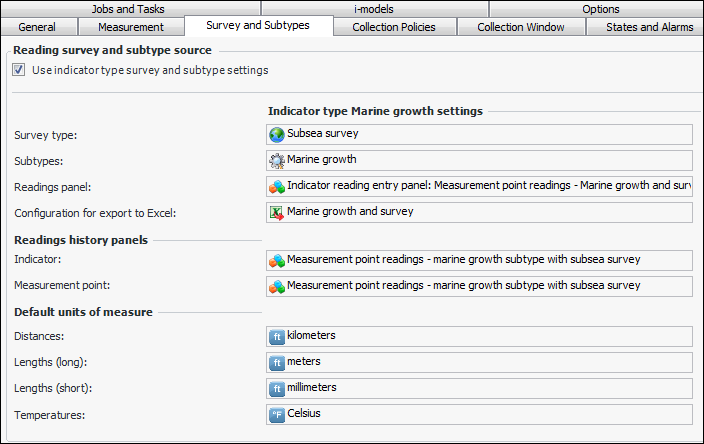Switch to the i-models tab
704x444 pixels.
[372, 9]
